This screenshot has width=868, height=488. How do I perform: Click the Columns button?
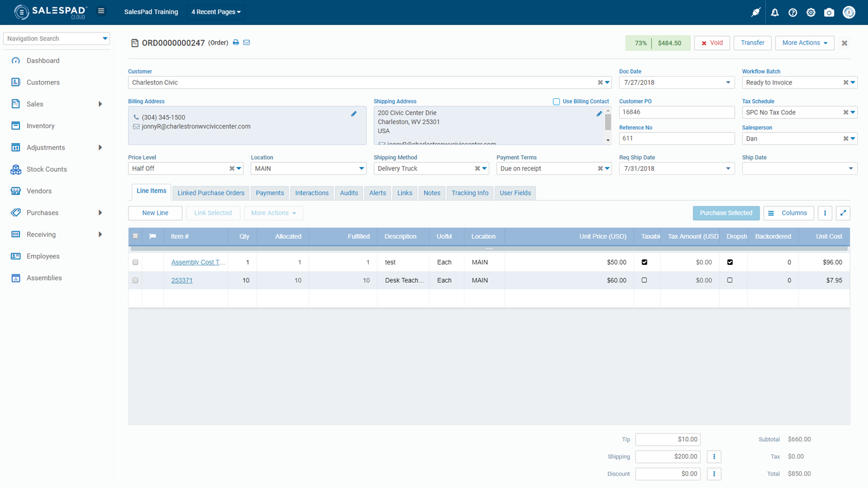(789, 213)
